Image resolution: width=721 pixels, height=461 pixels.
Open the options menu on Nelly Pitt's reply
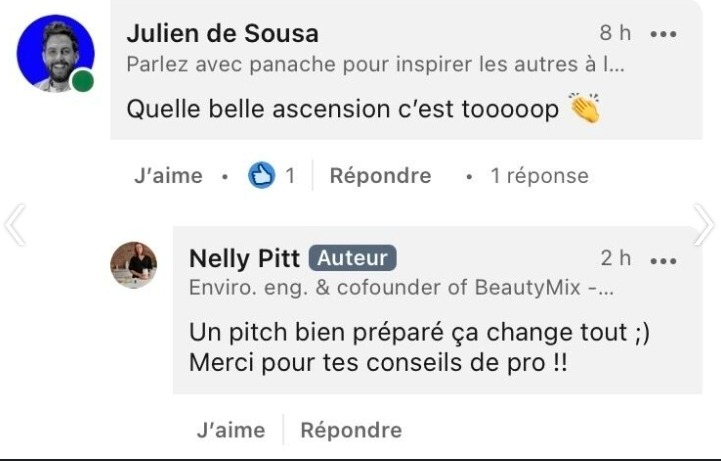click(x=663, y=259)
